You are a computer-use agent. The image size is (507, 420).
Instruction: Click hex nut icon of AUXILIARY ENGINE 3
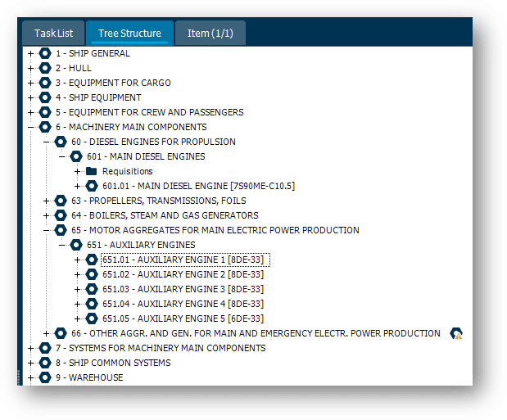click(92, 289)
